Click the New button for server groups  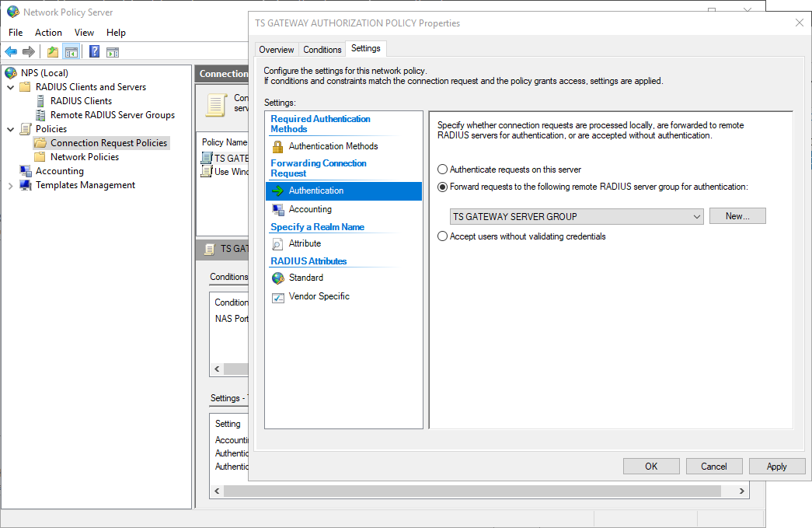(736, 215)
